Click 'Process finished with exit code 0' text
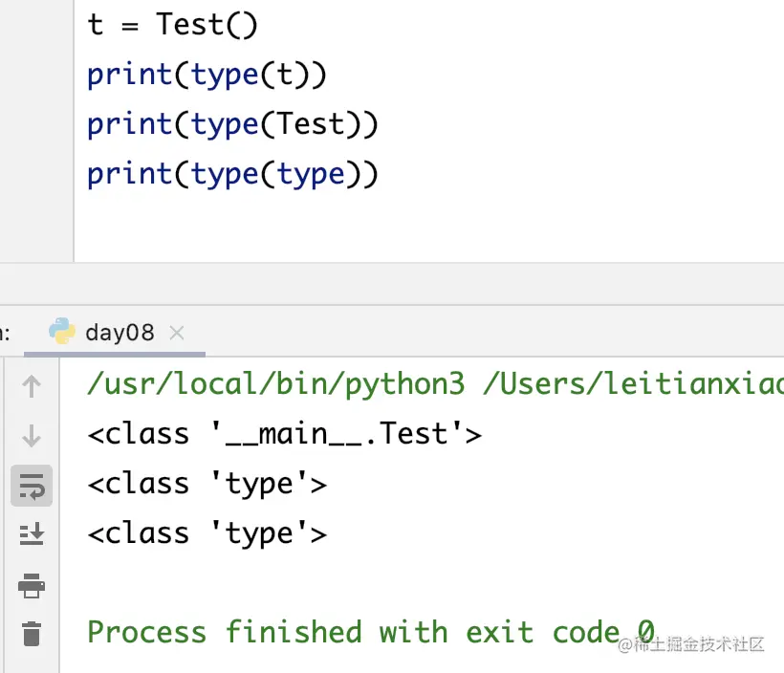784x673 pixels. (371, 632)
